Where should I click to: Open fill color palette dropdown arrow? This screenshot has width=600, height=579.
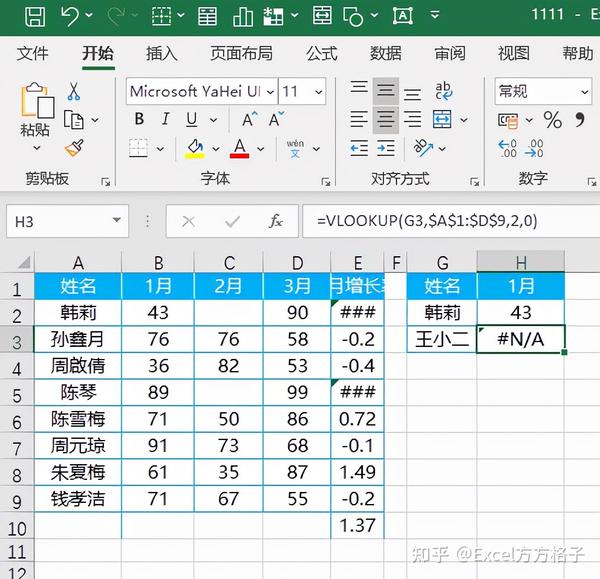(216, 148)
